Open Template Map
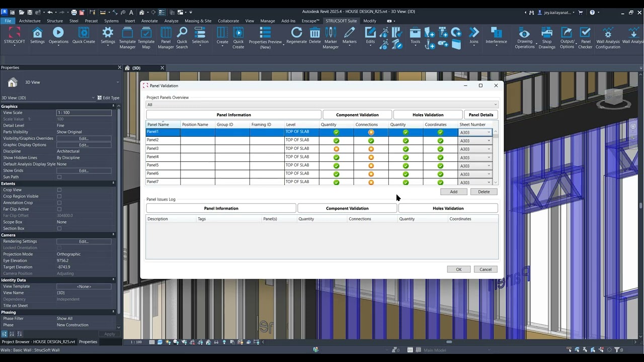Screen dimensions: 644x362 (146, 38)
